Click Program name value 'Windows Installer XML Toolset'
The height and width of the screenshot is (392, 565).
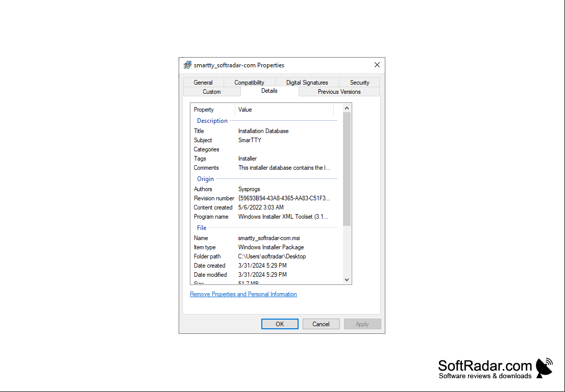(283, 217)
